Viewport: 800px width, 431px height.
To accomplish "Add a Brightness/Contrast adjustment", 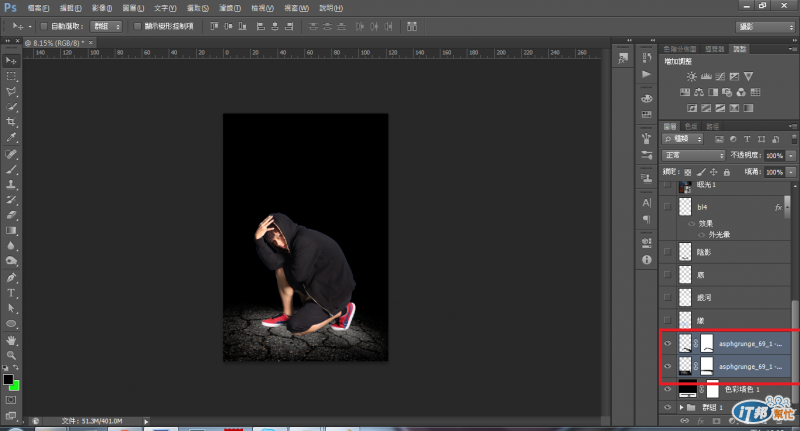I will (x=691, y=77).
